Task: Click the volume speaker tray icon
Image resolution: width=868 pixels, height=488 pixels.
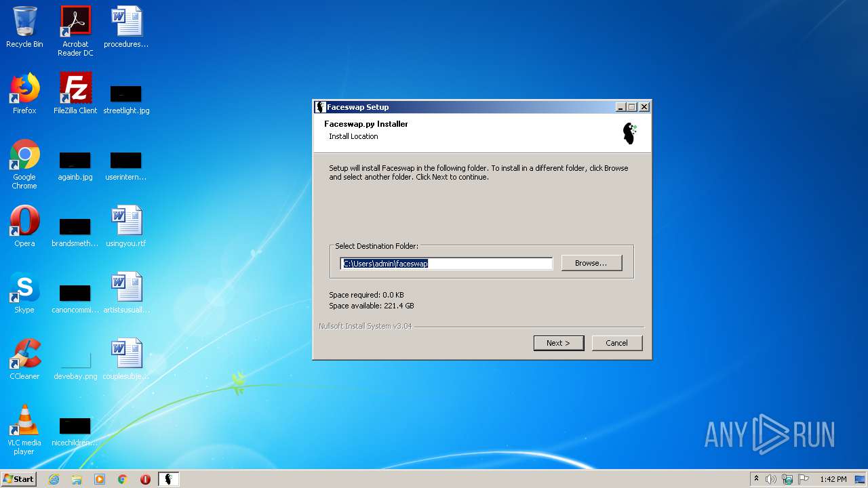Action: pyautogui.click(x=771, y=479)
